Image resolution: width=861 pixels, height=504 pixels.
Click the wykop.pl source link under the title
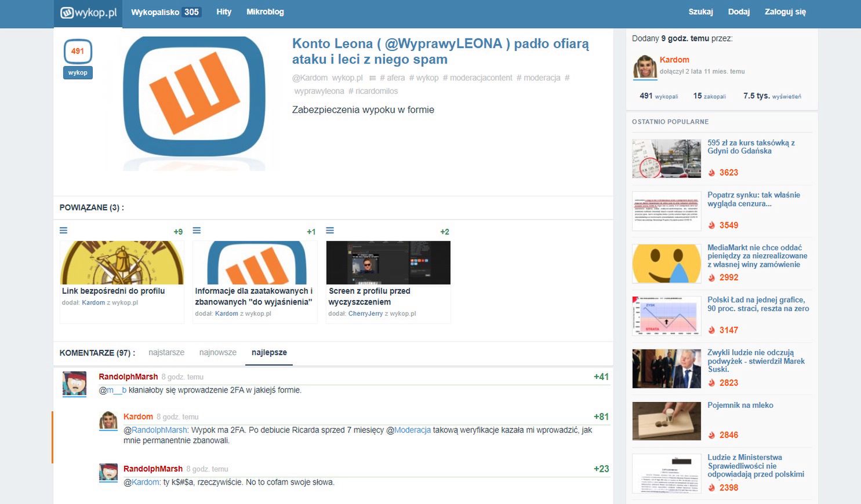[x=347, y=78]
